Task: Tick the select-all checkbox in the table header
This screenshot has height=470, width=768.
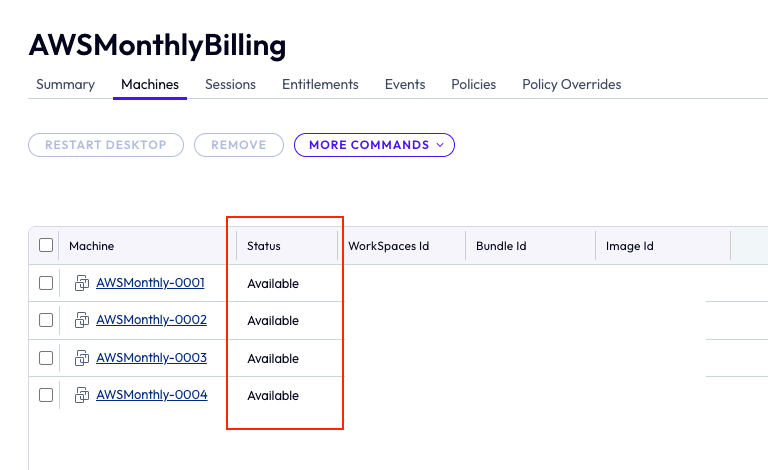Action: [46, 245]
